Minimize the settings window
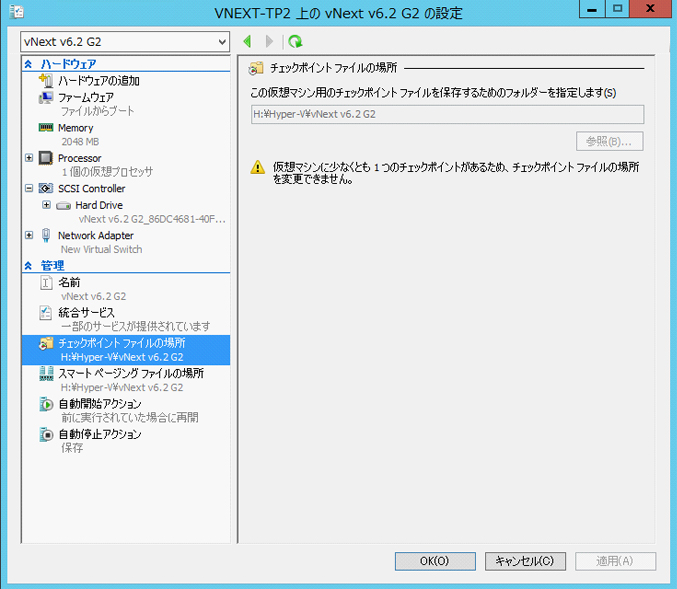 (x=592, y=9)
